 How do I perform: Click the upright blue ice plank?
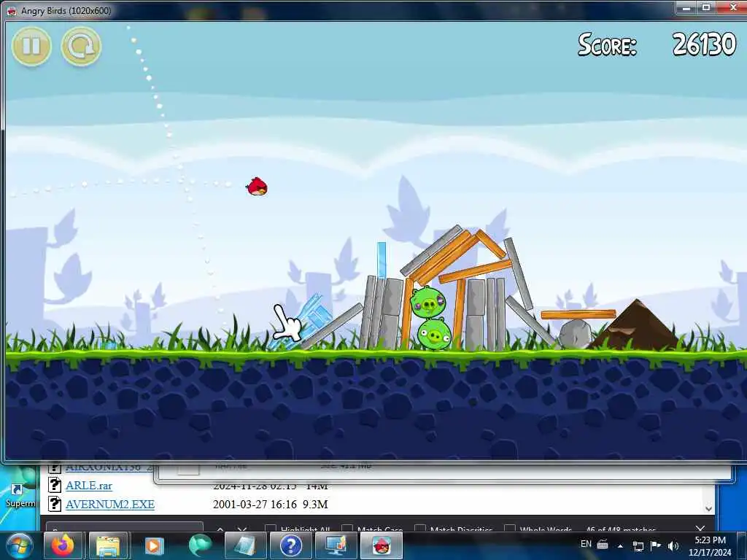pos(381,260)
